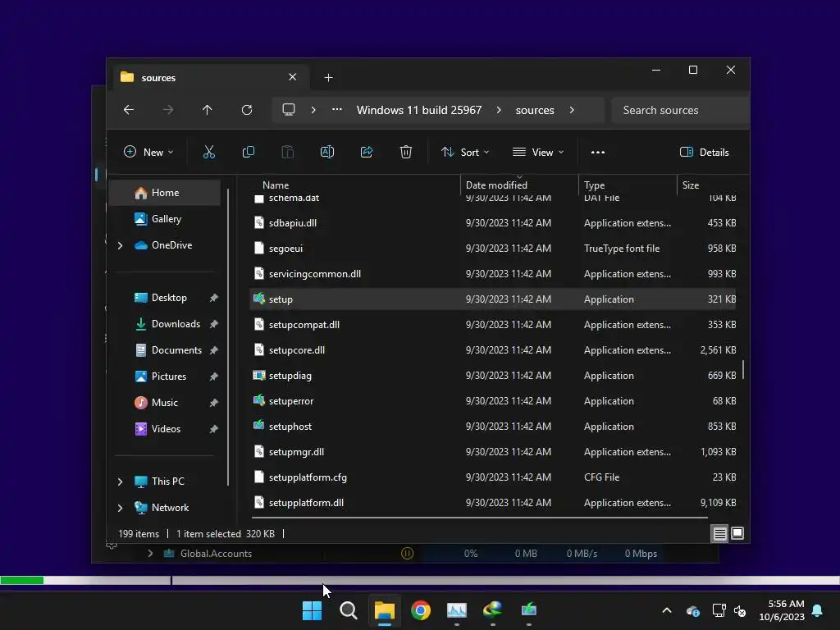The width and height of the screenshot is (840, 630).
Task: Click the notification bell icon
Action: point(818,610)
